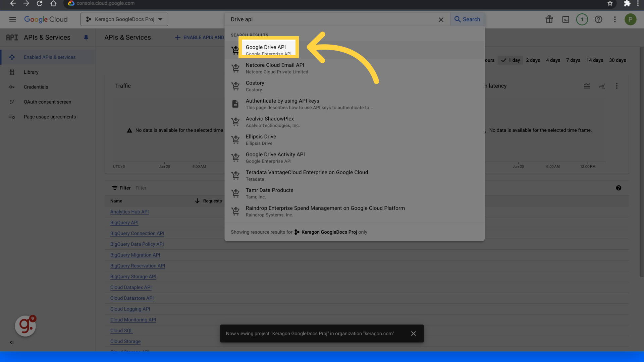Select the 7 days time range
This screenshot has height=362, width=644.
point(573,60)
